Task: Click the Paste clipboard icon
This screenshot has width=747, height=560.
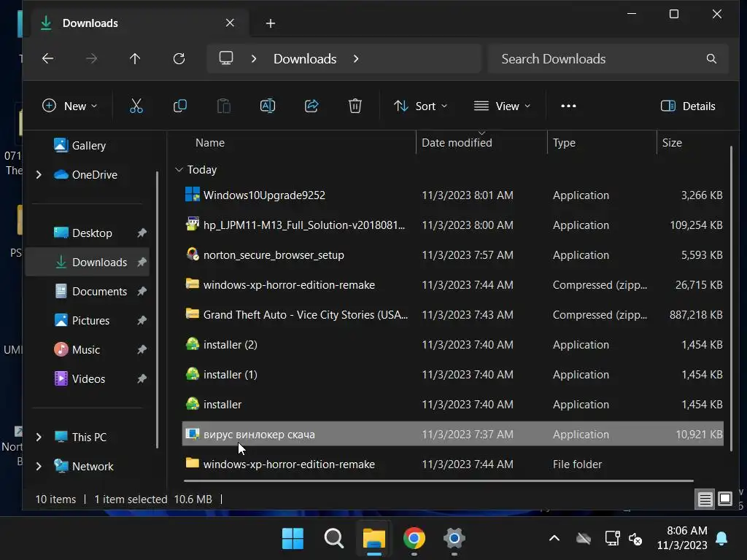Action: (x=223, y=106)
